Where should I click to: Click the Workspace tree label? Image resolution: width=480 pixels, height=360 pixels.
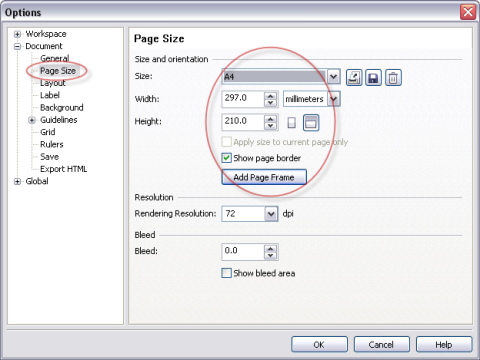(46, 34)
